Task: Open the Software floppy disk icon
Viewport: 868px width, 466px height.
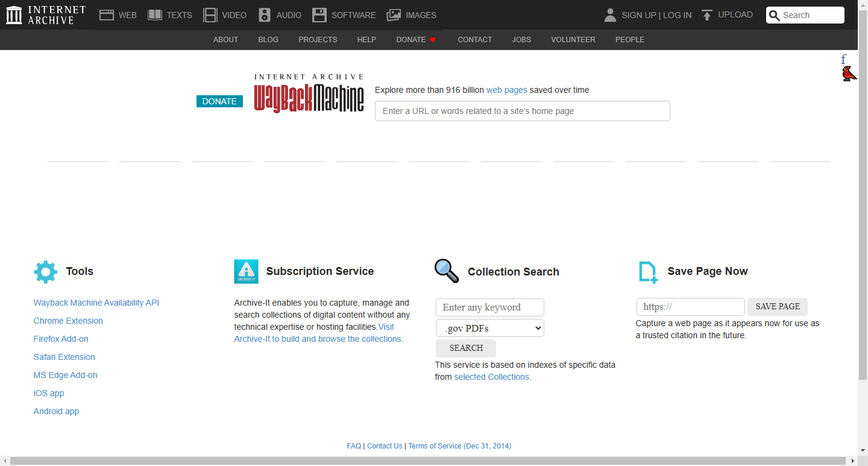Action: click(319, 15)
